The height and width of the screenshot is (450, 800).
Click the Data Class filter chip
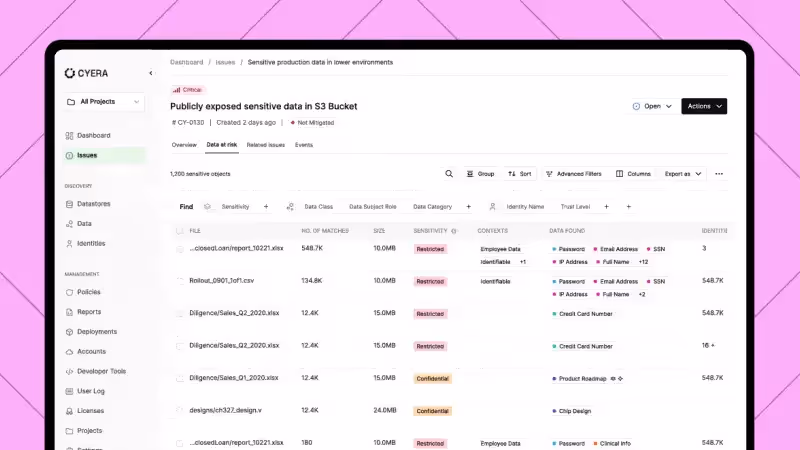click(x=318, y=207)
